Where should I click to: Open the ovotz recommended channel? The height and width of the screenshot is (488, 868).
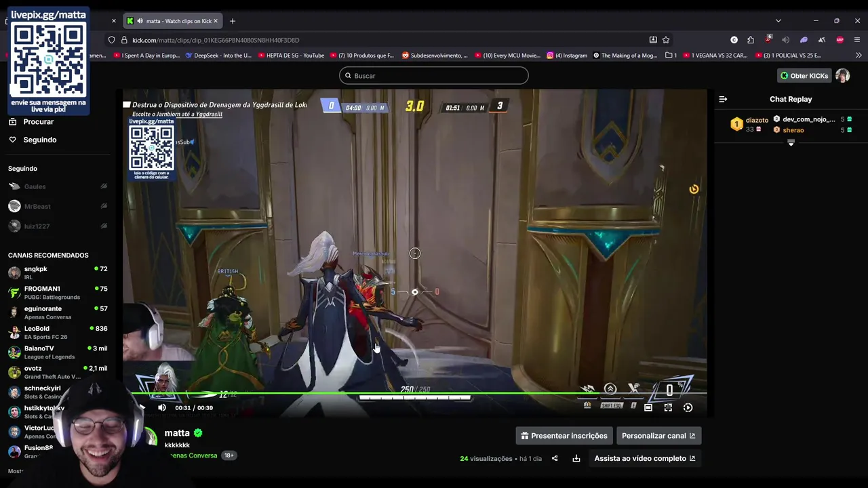tap(57, 372)
